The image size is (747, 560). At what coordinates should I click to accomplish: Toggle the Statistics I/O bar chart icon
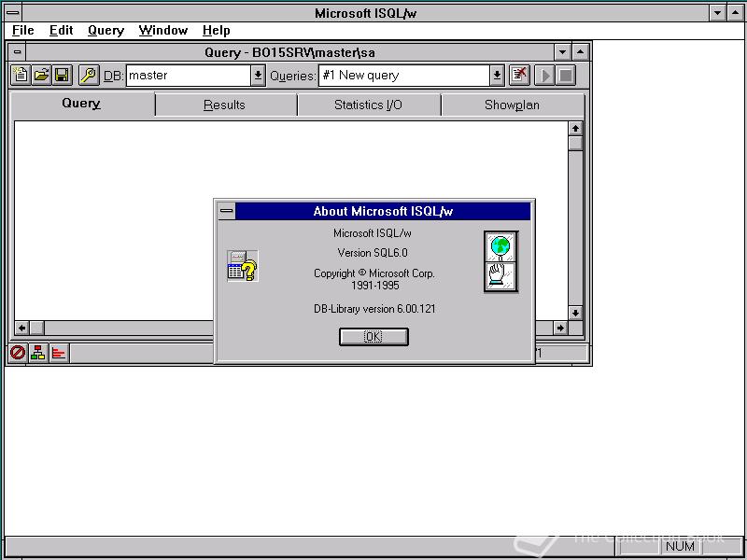pos(59,353)
